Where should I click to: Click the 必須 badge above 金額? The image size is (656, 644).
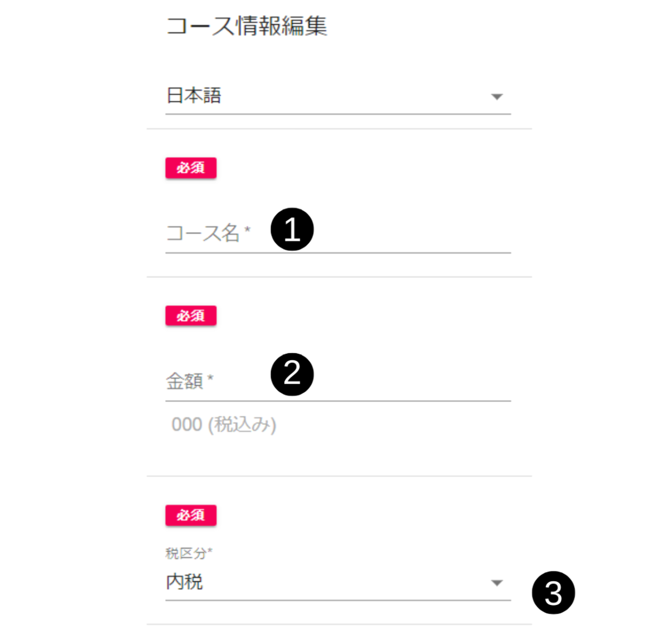point(191,316)
